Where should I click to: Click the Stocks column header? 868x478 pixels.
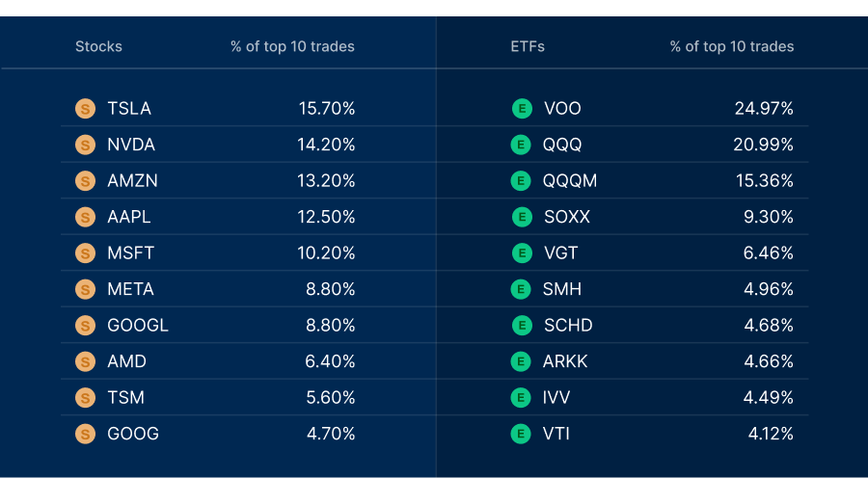click(x=98, y=46)
